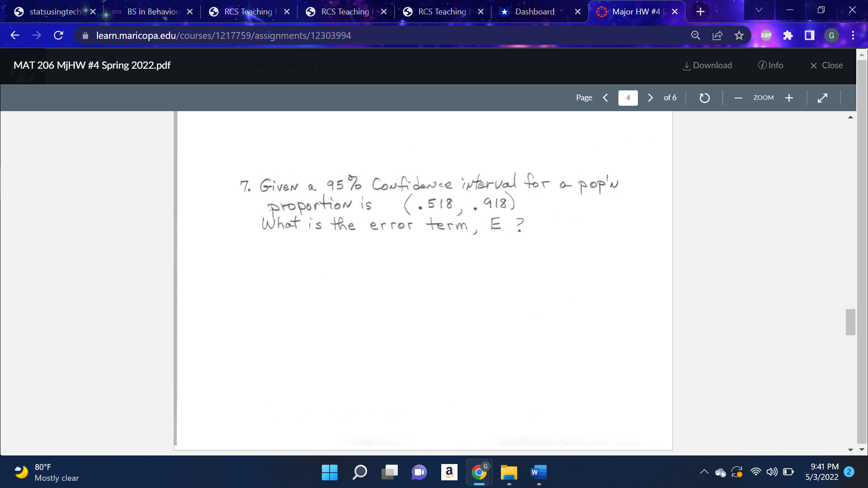Bookmark this page with the star icon
Screen dimensions: 868x488
pyautogui.click(x=740, y=35)
